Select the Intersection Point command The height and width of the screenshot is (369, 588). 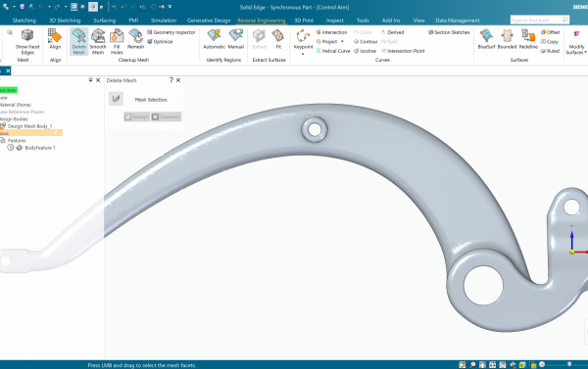[403, 51]
